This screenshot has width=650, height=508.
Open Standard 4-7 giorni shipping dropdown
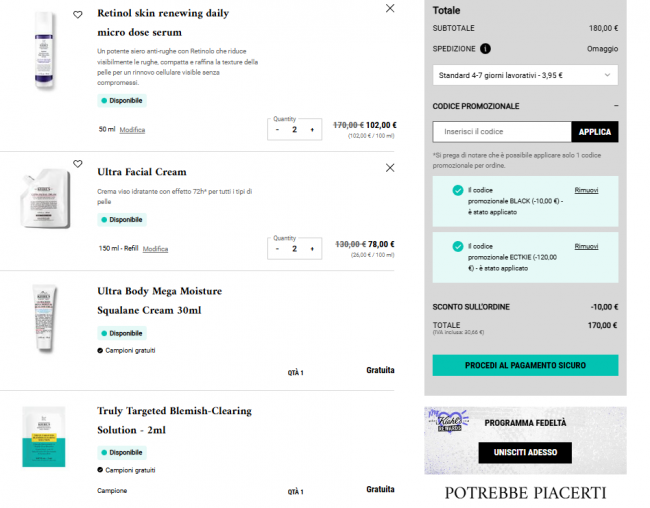[525, 75]
